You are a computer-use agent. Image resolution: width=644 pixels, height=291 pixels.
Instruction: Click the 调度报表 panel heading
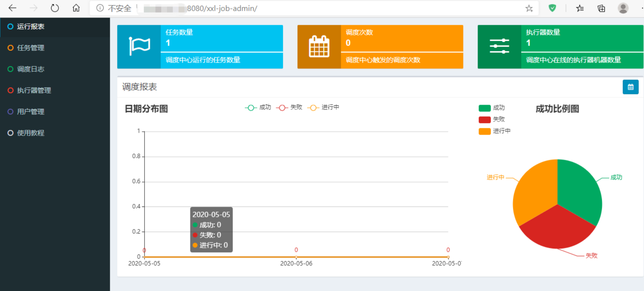(139, 87)
